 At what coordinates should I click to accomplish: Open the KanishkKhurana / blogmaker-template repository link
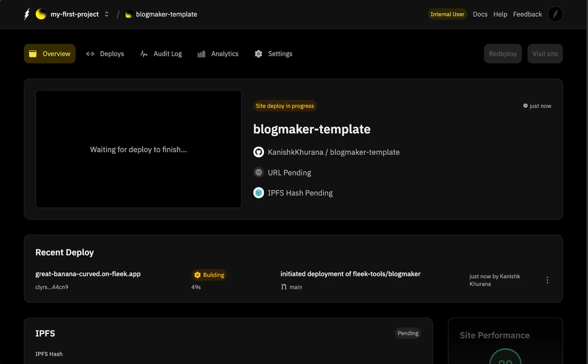[x=333, y=152]
